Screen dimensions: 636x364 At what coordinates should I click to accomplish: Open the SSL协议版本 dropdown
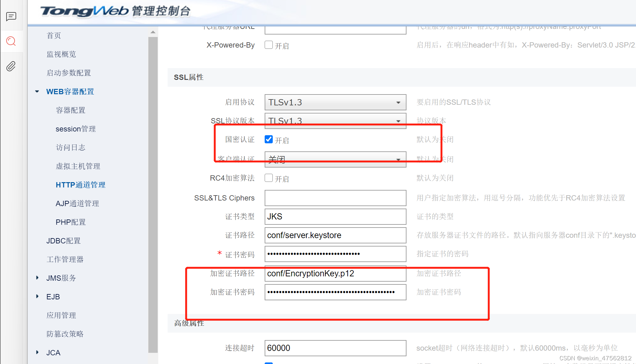click(x=335, y=120)
